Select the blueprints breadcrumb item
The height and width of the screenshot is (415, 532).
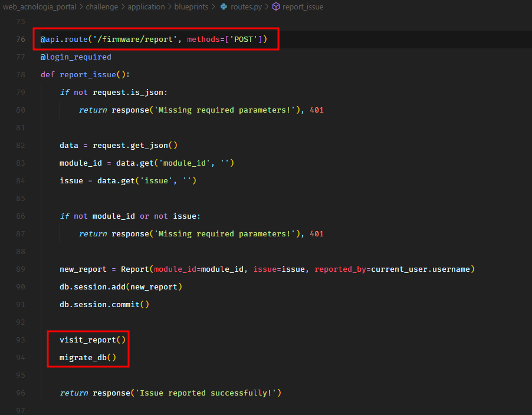pos(191,7)
